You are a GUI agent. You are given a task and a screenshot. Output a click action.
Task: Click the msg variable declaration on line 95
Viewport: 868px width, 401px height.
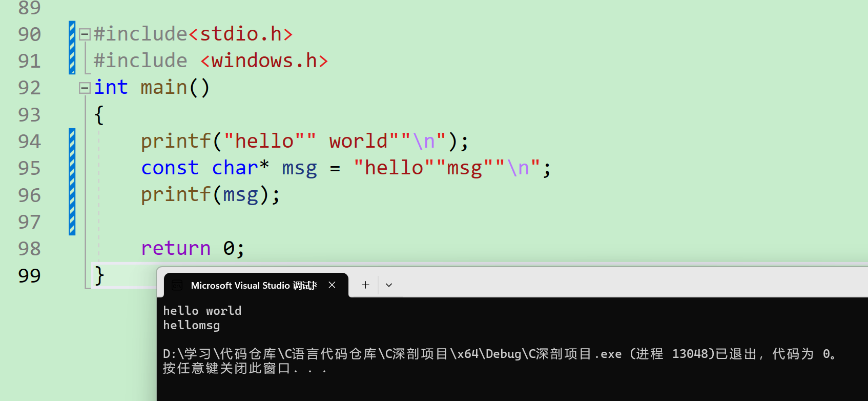tap(299, 168)
